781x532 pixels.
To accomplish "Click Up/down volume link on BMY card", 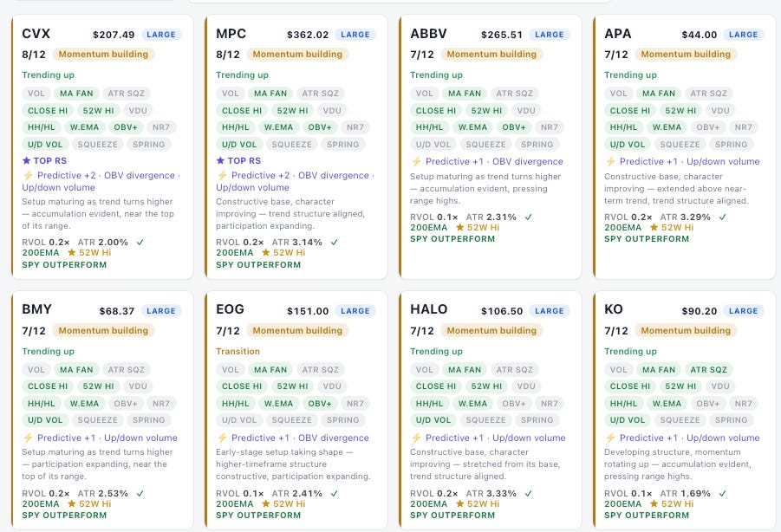I will click(140, 438).
